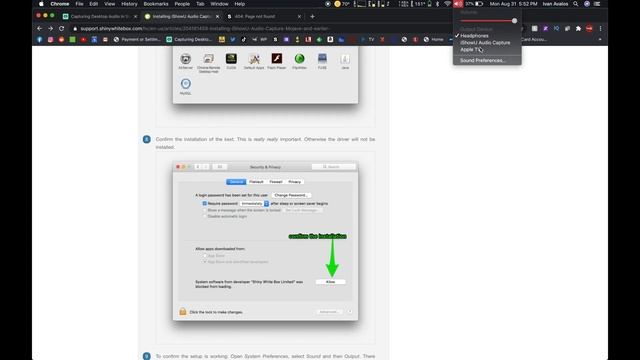Viewport: 640px width, 360px height.
Task: Open the Bookmarks menu
Action: coord(156,4)
